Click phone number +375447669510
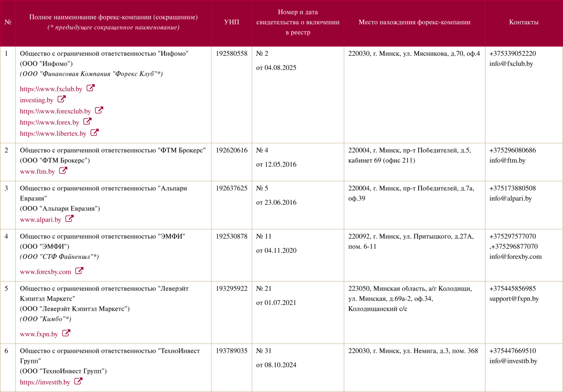563x392 pixels. point(513,351)
